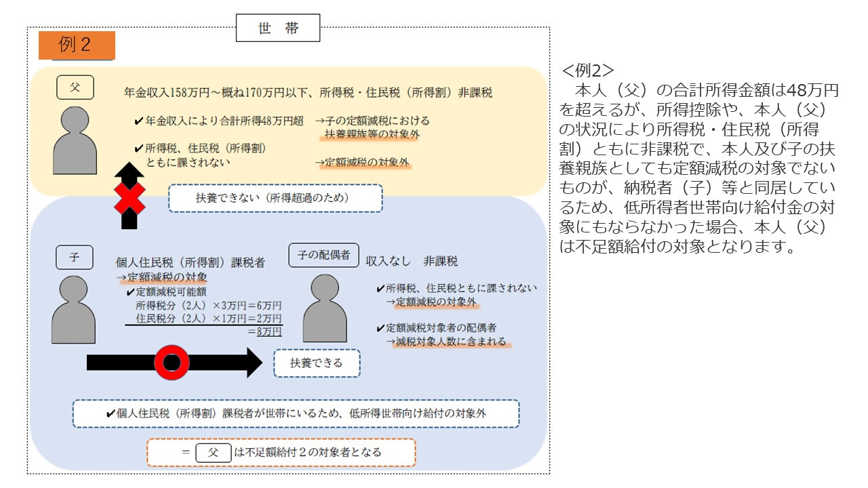Click the line の状況により所得税・住民税（所得
Screen dimensions: 868x488
point(689,129)
